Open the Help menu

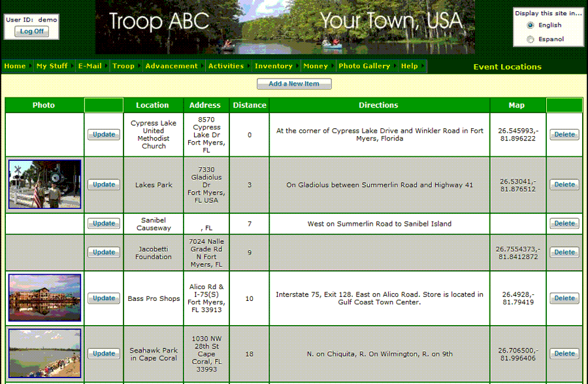412,66
